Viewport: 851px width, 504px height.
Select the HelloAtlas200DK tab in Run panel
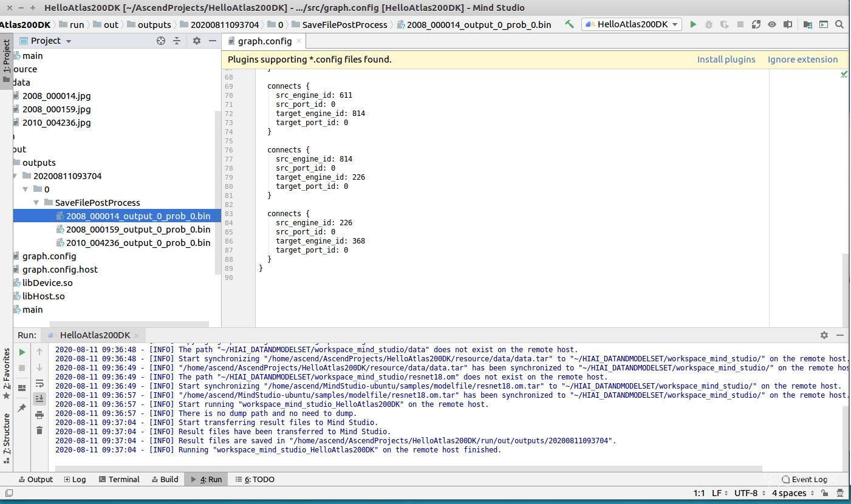(94, 335)
